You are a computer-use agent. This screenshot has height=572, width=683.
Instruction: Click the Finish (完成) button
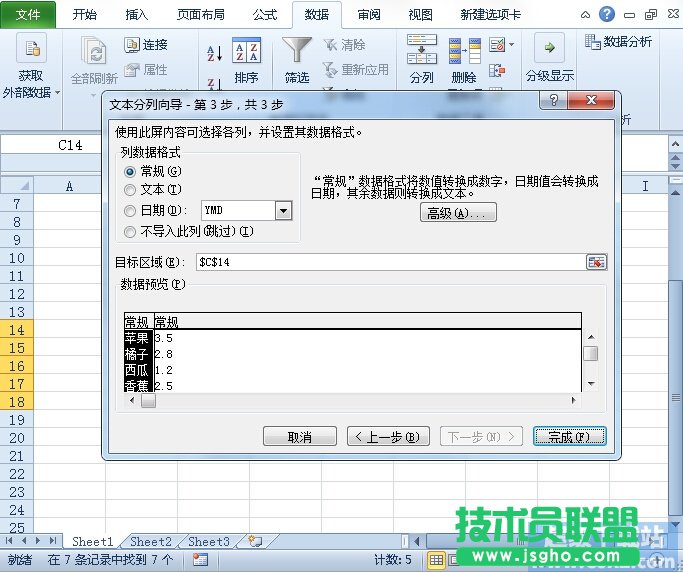click(569, 437)
